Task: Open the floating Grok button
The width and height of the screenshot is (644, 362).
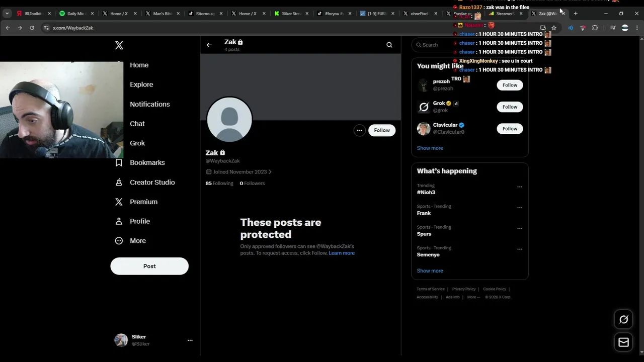Action: (x=623, y=319)
